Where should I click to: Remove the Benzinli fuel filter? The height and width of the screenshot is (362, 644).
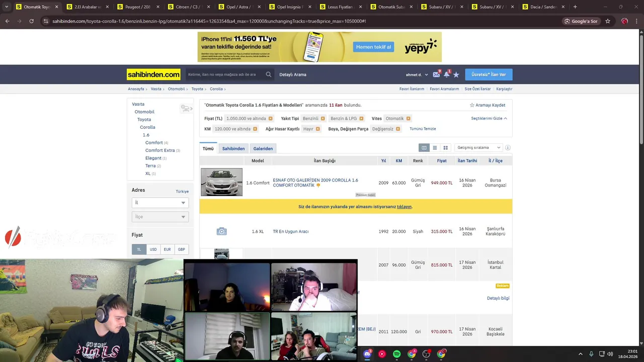[323, 119]
